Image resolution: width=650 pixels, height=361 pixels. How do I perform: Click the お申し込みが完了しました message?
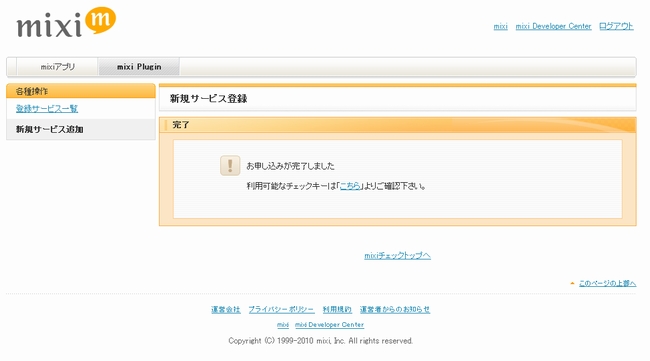291,166
